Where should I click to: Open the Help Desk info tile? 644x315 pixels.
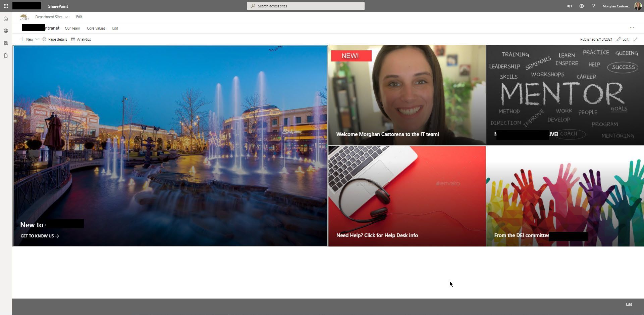pos(407,196)
